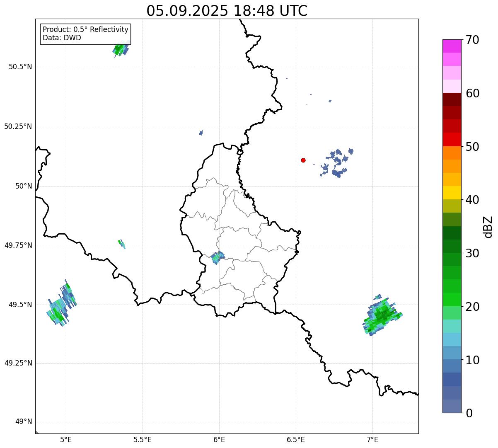
Task: Select the blue echo cluster east of red dot
Action: pos(336,163)
